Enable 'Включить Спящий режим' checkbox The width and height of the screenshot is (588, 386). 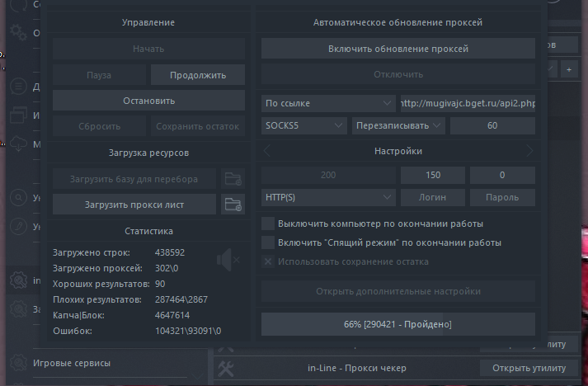point(267,242)
